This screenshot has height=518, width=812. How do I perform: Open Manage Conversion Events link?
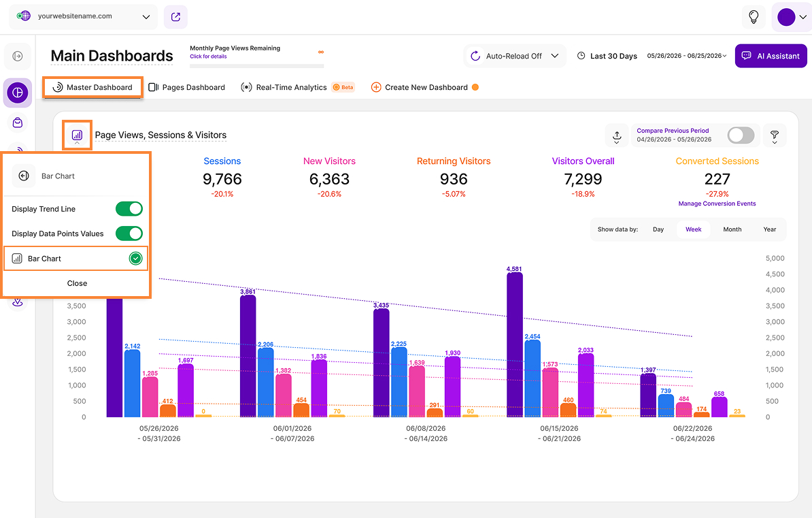717,204
